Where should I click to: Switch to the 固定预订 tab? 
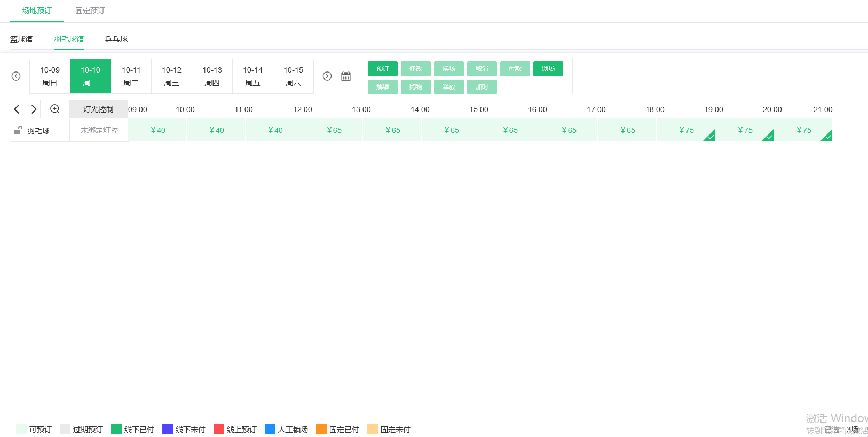[90, 11]
